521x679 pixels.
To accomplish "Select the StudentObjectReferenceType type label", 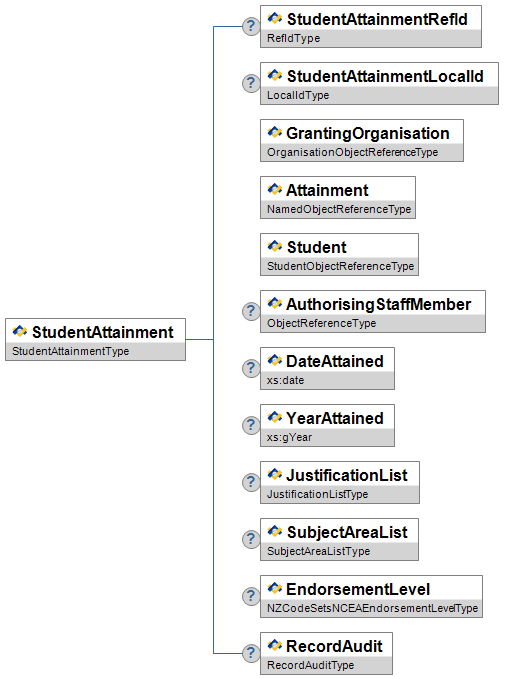I will [340, 266].
